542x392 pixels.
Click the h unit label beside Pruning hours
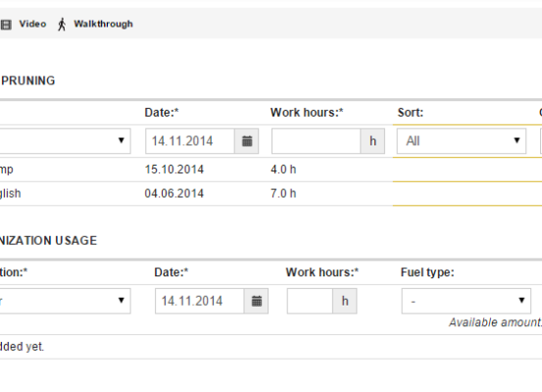372,141
